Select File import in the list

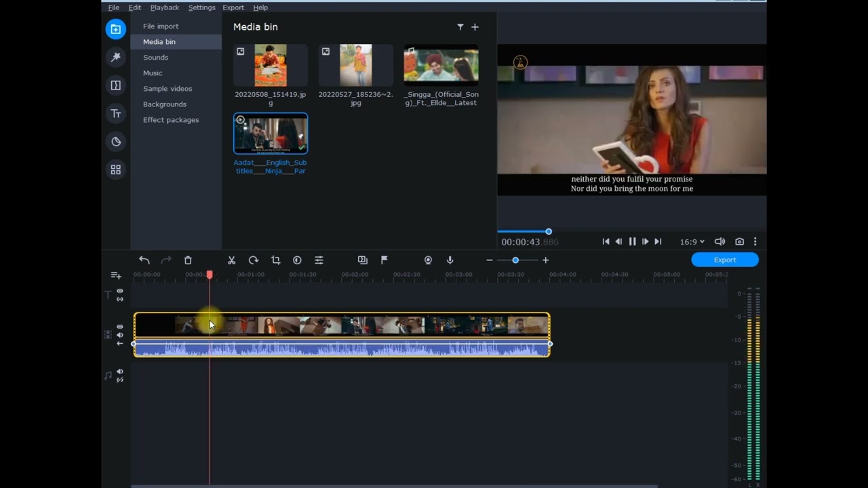click(x=176, y=26)
